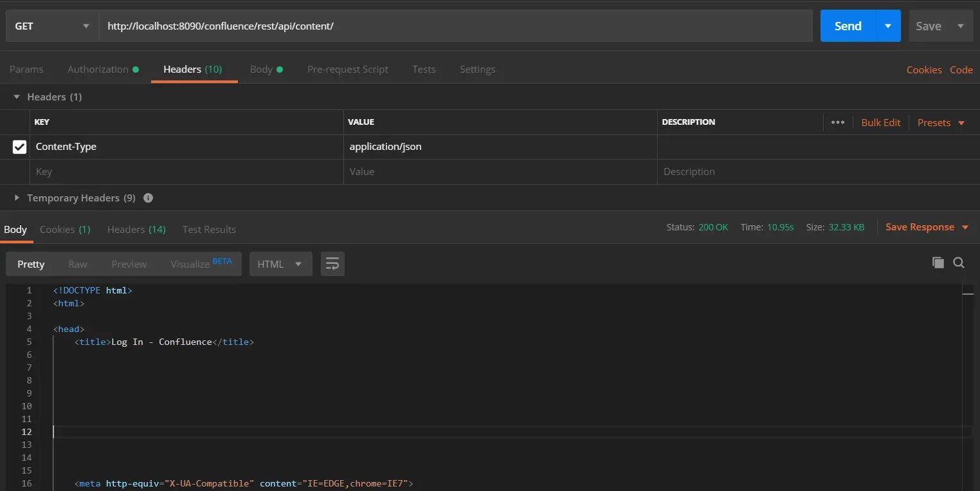
Task: Open the Pre-request Script tab
Action: (348, 69)
